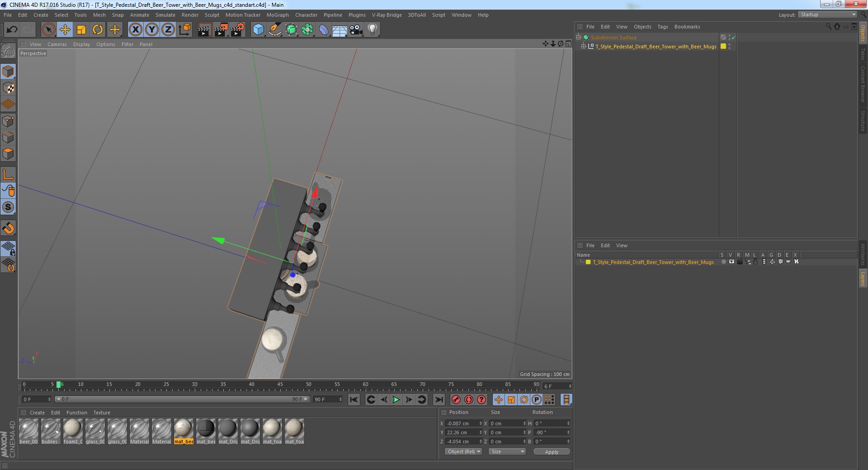Image resolution: width=868 pixels, height=470 pixels.
Task: Open the Content Browser side tab
Action: pos(863,84)
